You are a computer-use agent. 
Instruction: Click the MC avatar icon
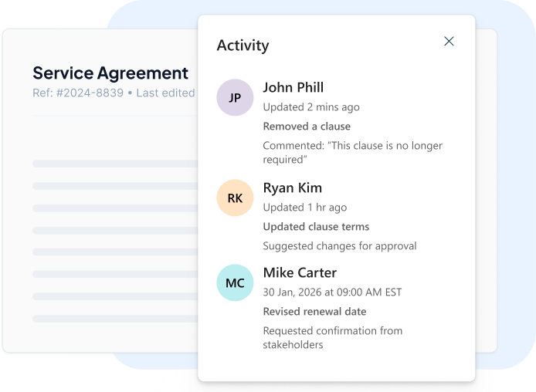(x=235, y=283)
